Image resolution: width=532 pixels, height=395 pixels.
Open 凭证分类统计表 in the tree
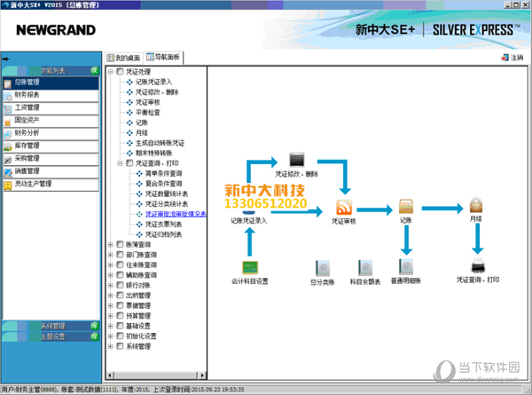(x=167, y=204)
